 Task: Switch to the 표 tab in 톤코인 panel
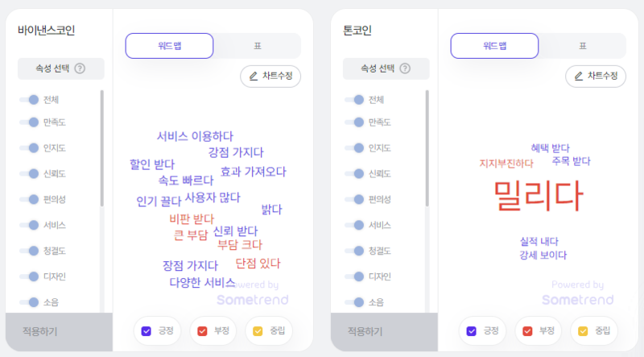click(x=583, y=46)
